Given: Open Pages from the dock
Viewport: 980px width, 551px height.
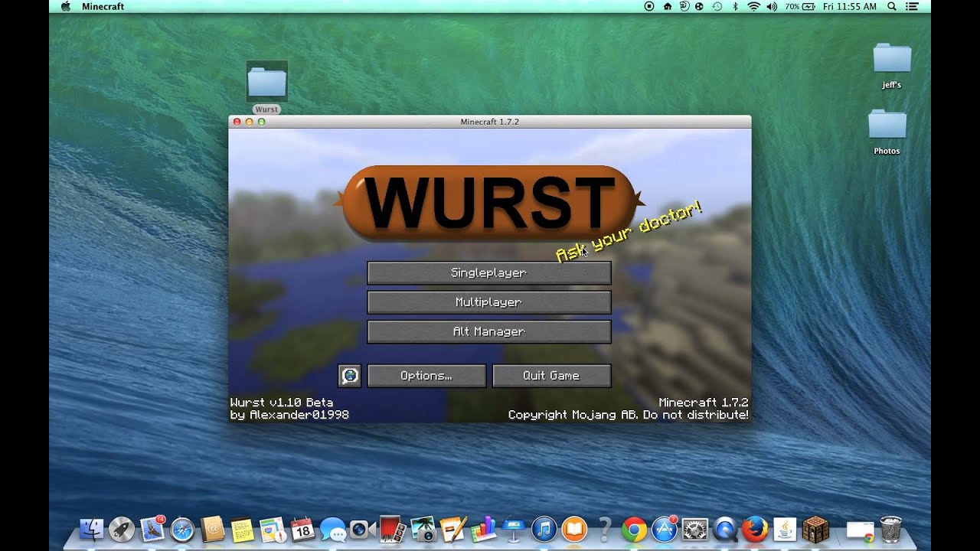Looking at the screenshot, I should tap(453, 529).
